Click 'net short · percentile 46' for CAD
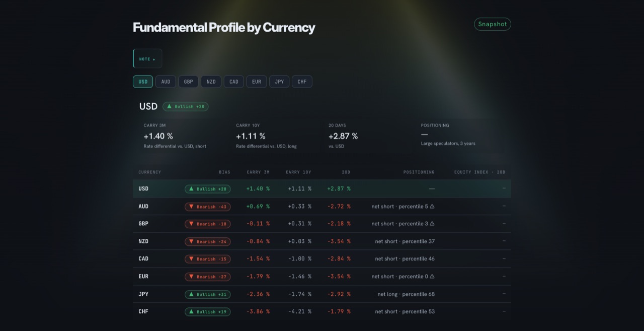Screen dimensions: 644x331 [405, 258]
